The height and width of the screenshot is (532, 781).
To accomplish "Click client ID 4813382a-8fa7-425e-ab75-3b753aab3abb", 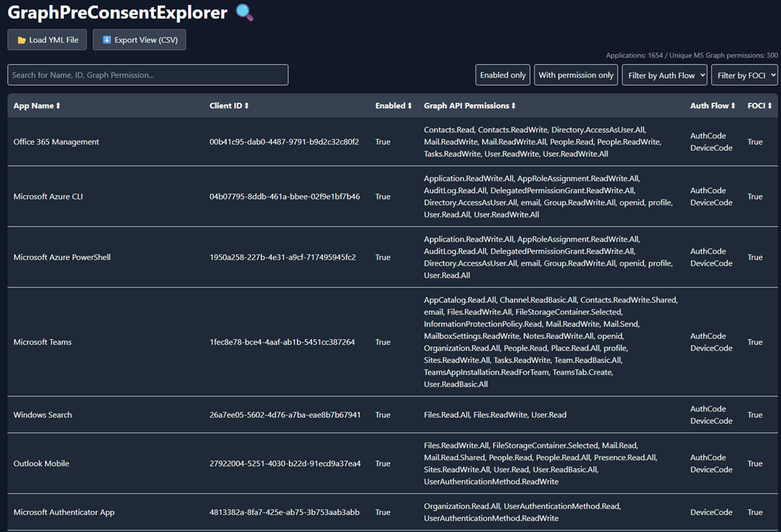I will click(x=285, y=513).
